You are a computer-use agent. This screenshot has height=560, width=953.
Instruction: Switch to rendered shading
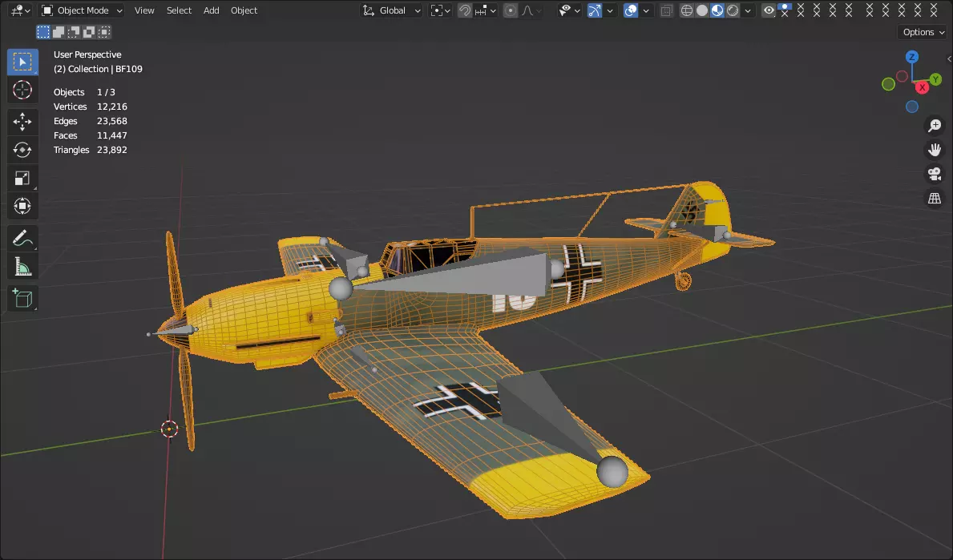[x=733, y=10]
